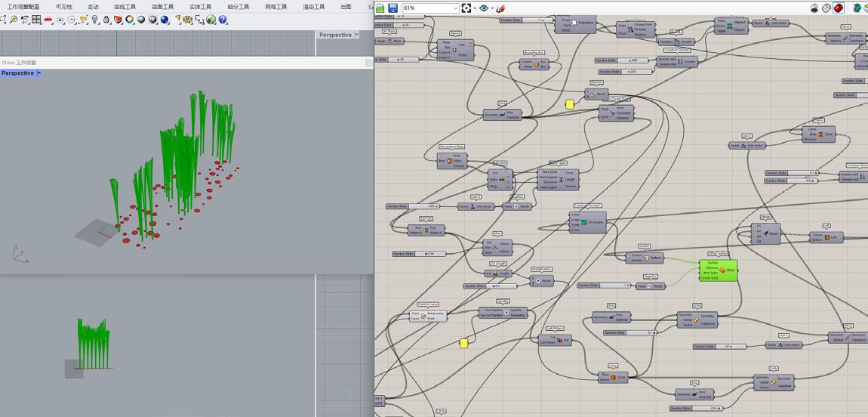Screen dimensions: 868x417
Task: Open the color wheel icon in Rhino toolbar
Action: click(x=130, y=20)
